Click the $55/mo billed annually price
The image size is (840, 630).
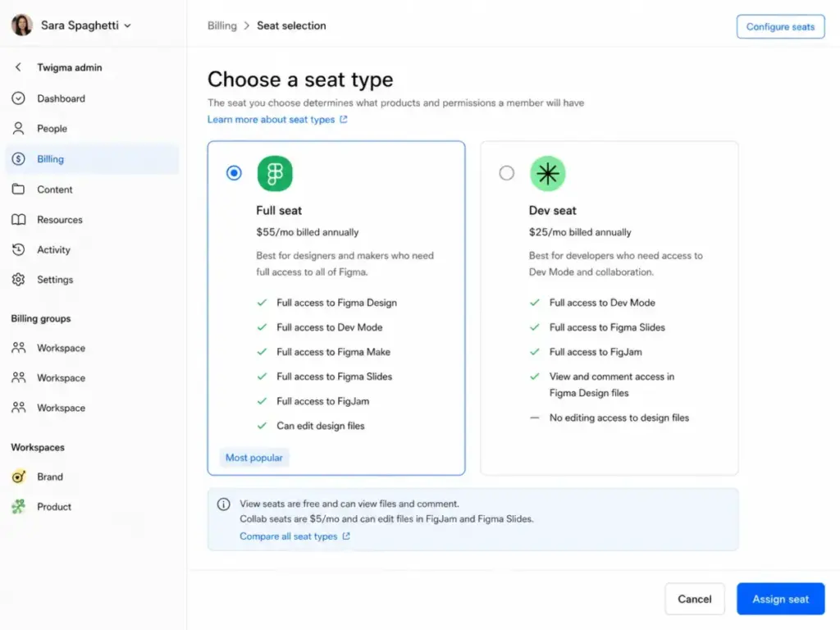click(308, 232)
